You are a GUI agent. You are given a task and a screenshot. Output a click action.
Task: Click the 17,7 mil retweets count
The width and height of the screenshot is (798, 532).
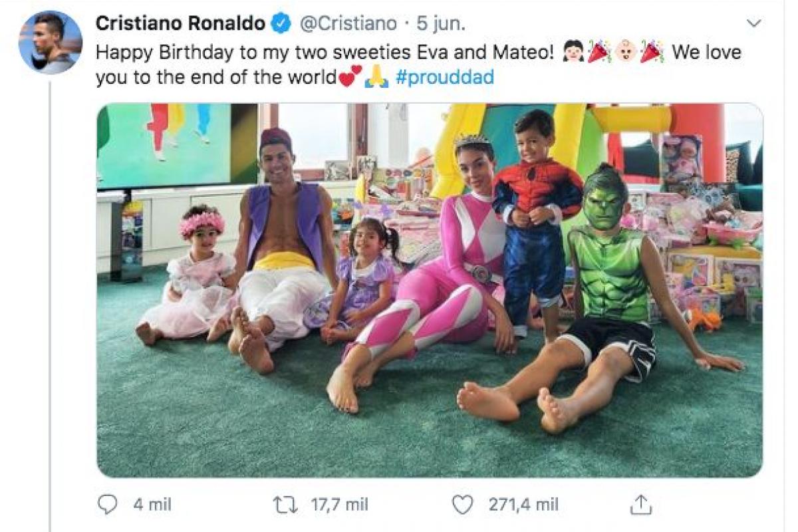[339, 505]
